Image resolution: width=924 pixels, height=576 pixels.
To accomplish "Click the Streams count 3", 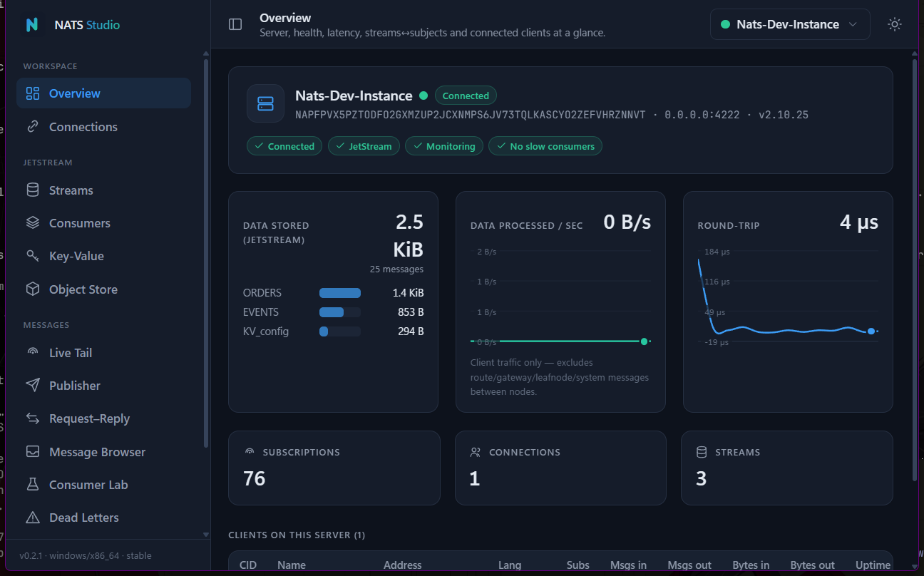I will click(702, 478).
